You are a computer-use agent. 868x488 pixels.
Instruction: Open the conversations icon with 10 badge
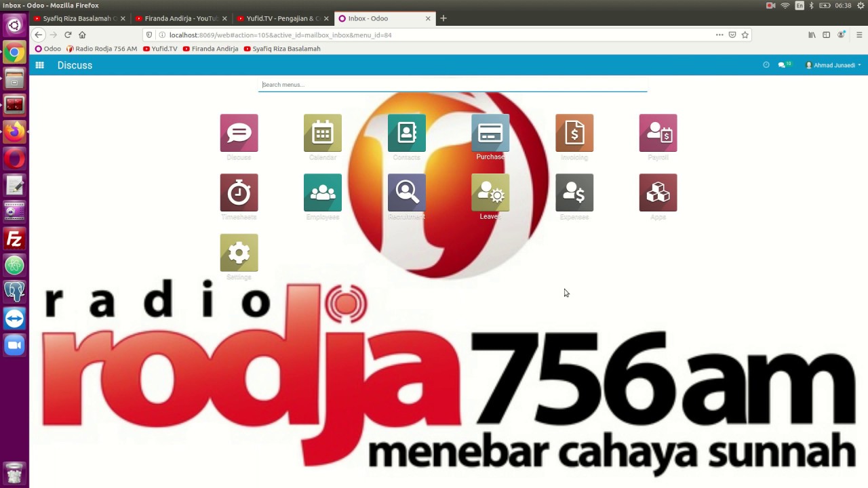(784, 65)
